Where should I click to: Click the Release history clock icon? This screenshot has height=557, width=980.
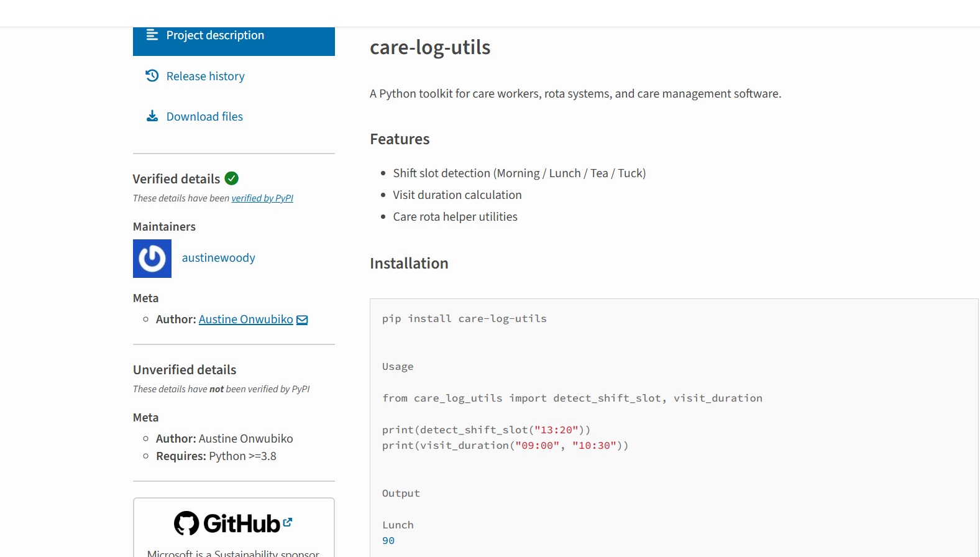(x=152, y=76)
